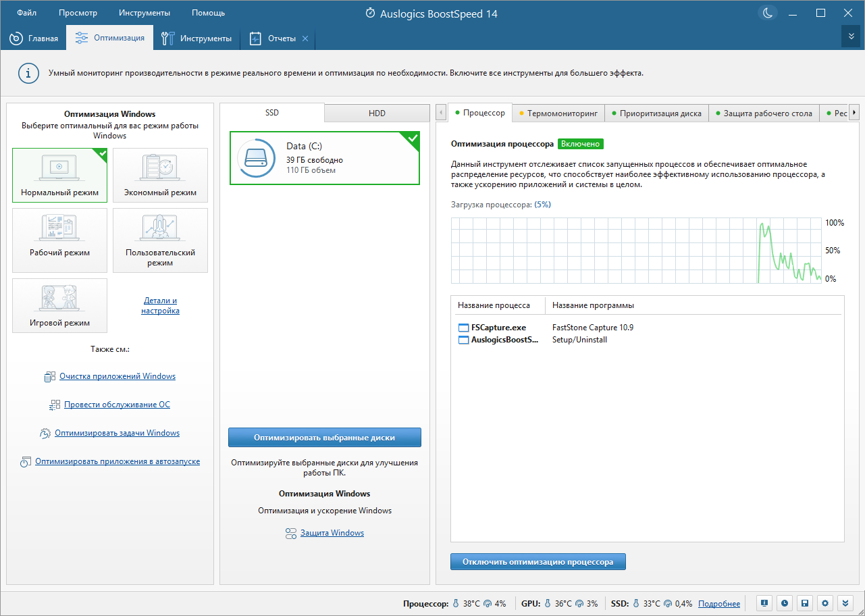This screenshot has height=616, width=865.
Task: Click the Процессор thermometer icon in status bar
Action: pyautogui.click(x=456, y=604)
